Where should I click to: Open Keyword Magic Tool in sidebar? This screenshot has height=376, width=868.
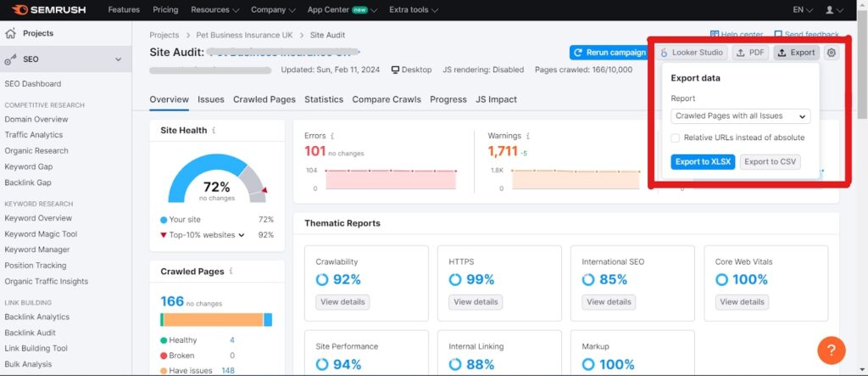coord(41,234)
